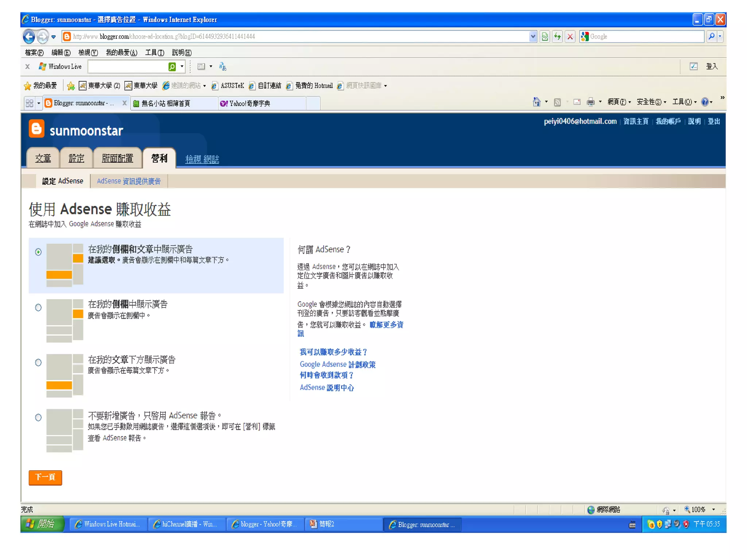Select the sidebar-only ads radio option

coord(38,307)
